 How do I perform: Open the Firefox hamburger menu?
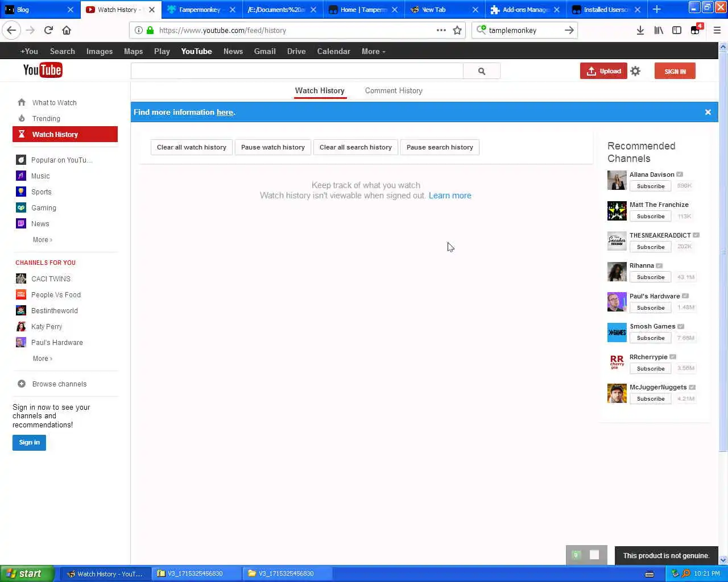pyautogui.click(x=717, y=30)
